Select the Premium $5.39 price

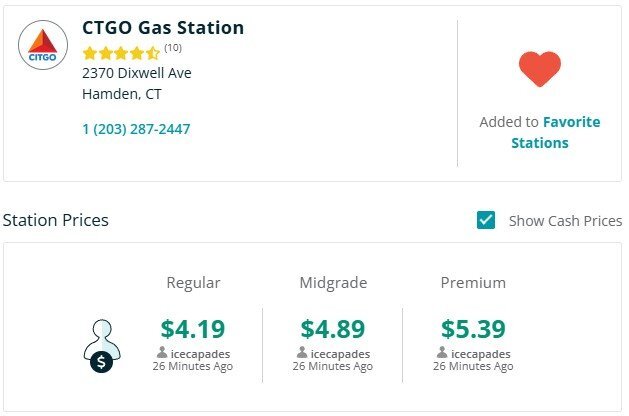pos(473,328)
